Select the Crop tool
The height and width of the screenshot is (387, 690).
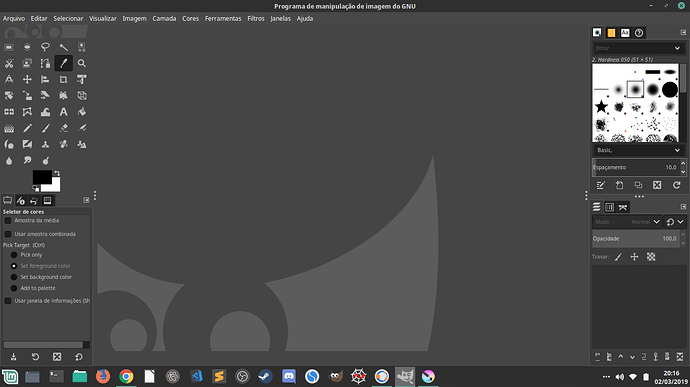64,79
